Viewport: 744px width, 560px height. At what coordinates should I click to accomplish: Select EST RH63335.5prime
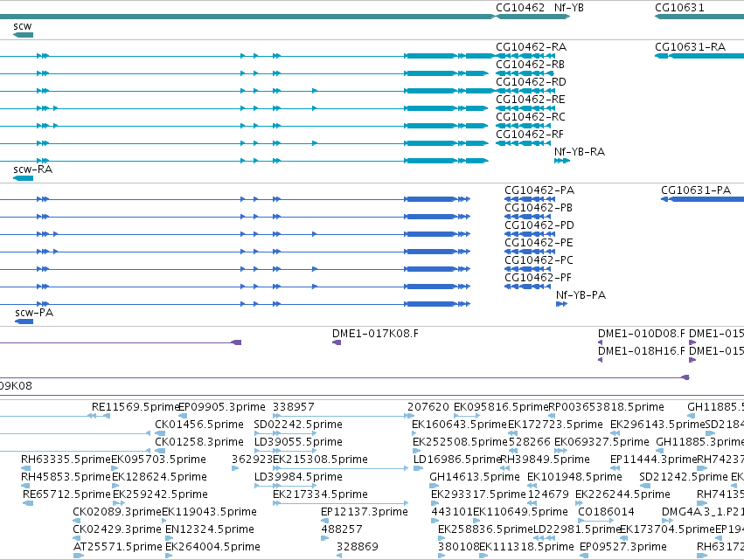[x=66, y=460]
